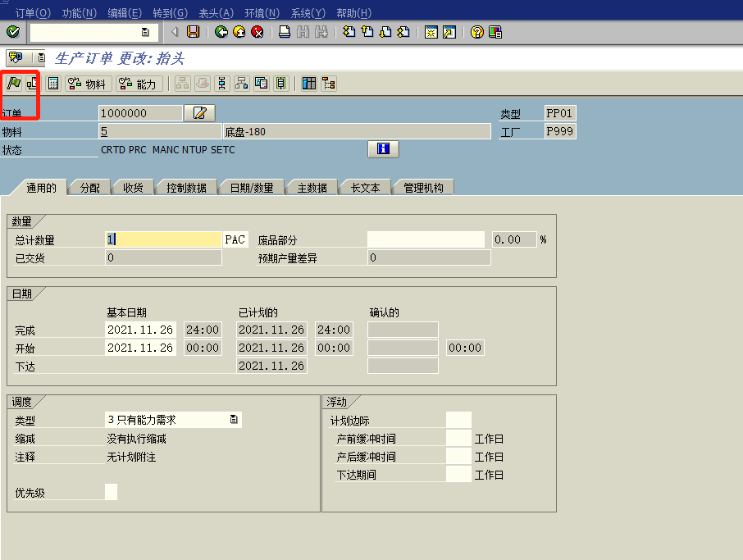The image size is (743, 560).
Task: Open the documents overview icon next to components
Action: [x=262, y=84]
